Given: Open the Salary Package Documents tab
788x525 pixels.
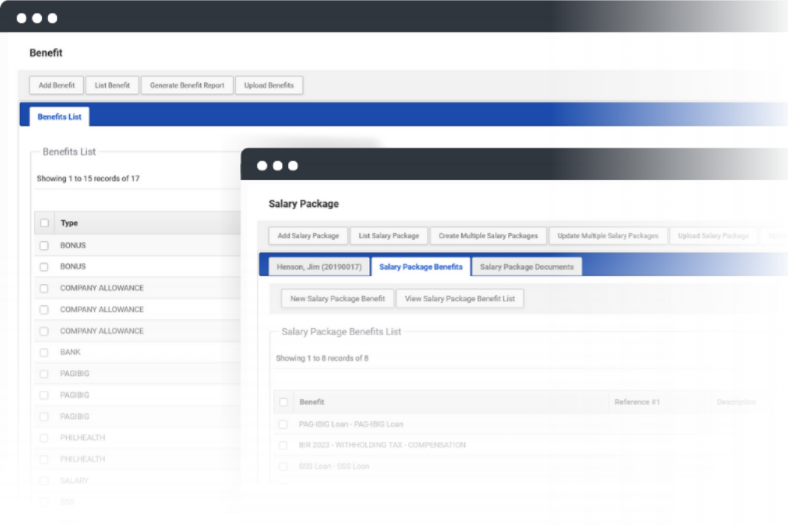Looking at the screenshot, I should point(526,267).
